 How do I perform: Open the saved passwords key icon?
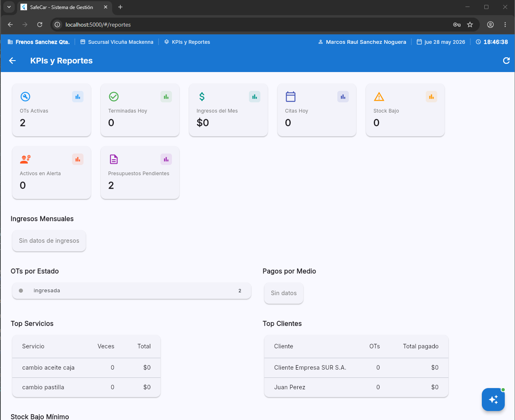pyautogui.click(x=457, y=25)
